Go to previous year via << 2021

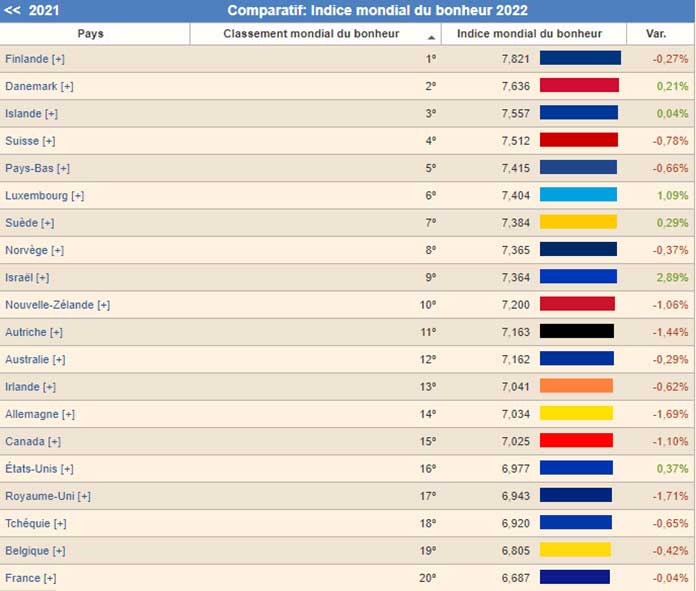click(x=31, y=10)
